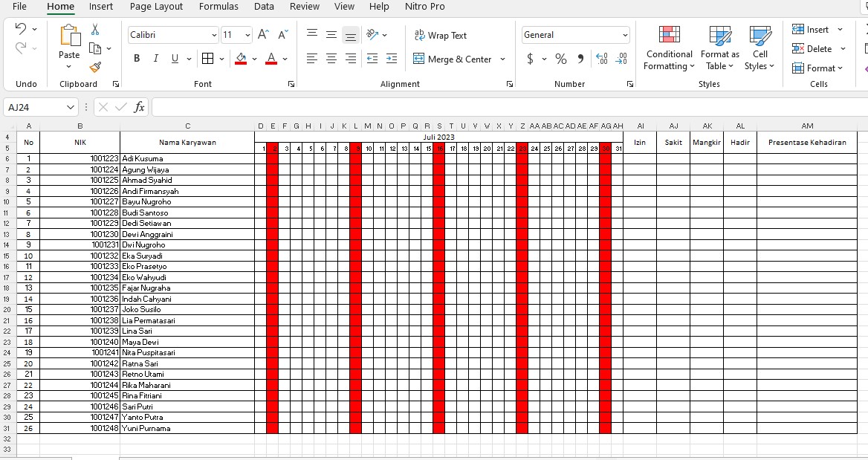Expand the Fill Color dropdown arrow
The height and width of the screenshot is (460, 868).
point(254,59)
